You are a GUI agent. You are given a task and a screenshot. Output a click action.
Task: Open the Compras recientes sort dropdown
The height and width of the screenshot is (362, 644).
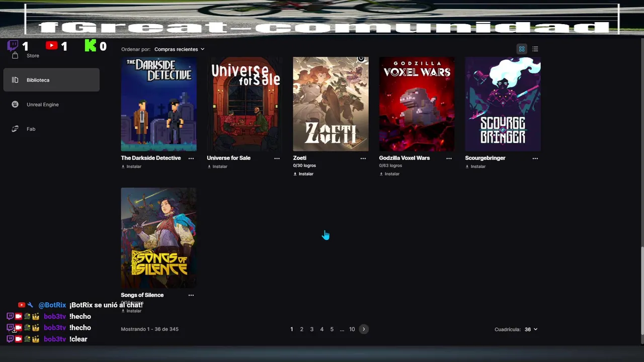click(x=179, y=49)
